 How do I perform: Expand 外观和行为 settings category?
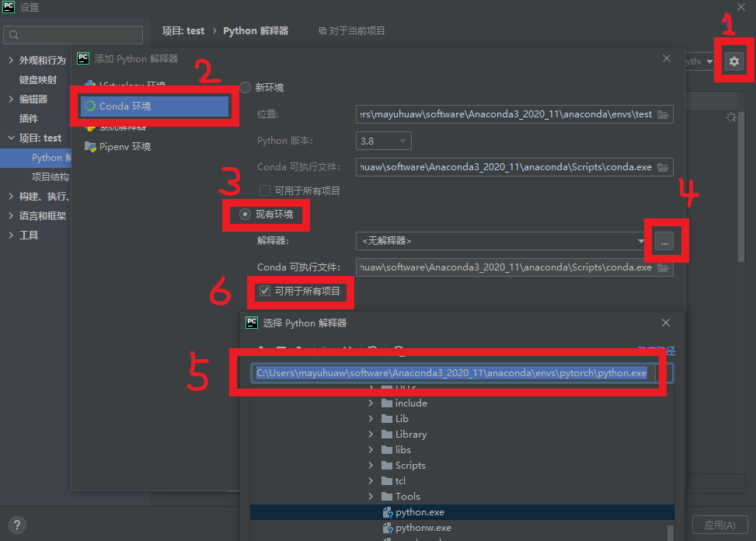click(x=11, y=61)
